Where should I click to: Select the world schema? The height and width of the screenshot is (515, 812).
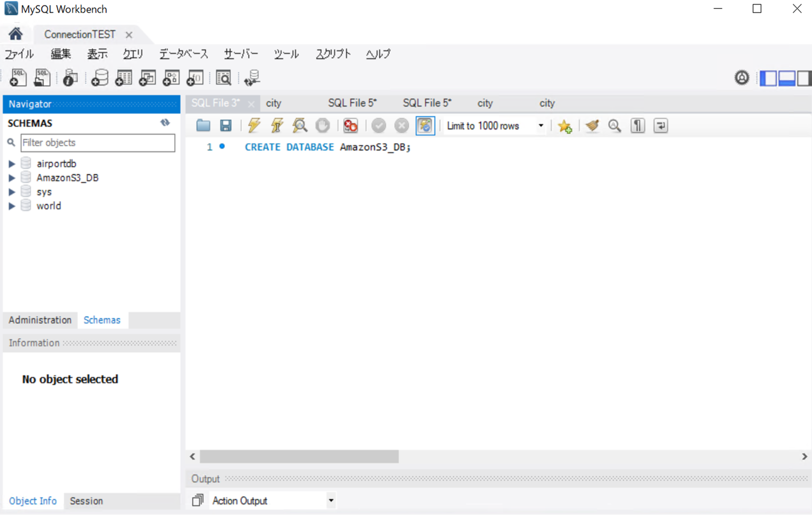49,206
